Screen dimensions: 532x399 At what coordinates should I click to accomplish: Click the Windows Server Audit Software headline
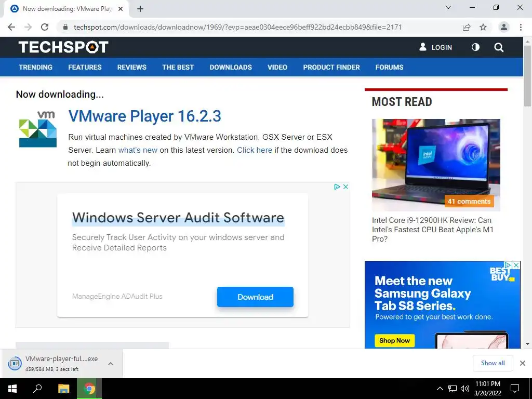pos(178,218)
